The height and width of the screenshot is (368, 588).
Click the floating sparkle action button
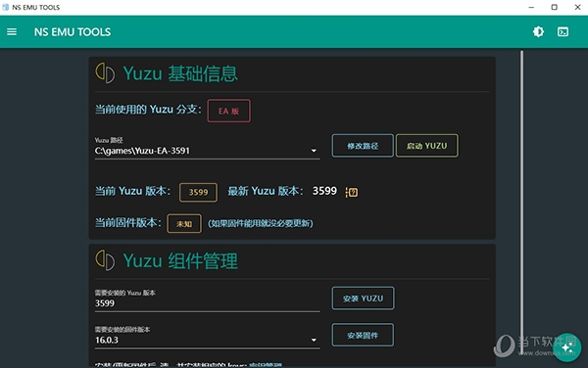567,347
